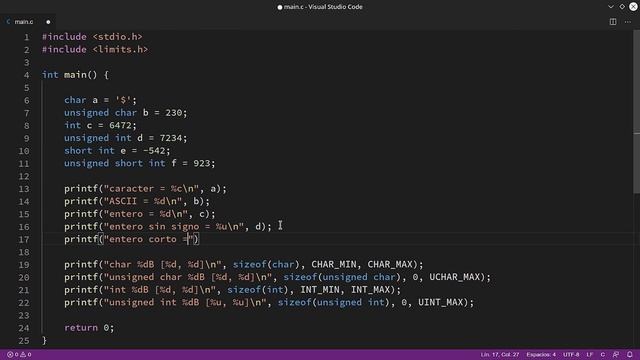The width and height of the screenshot is (640, 360).
Task: Click the vertical scrollbar thumb in the editor
Action: (637, 112)
